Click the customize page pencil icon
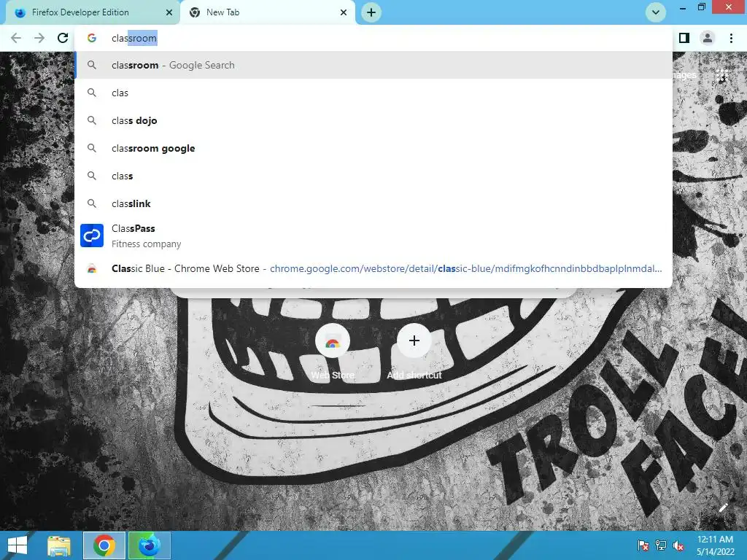 point(723,507)
